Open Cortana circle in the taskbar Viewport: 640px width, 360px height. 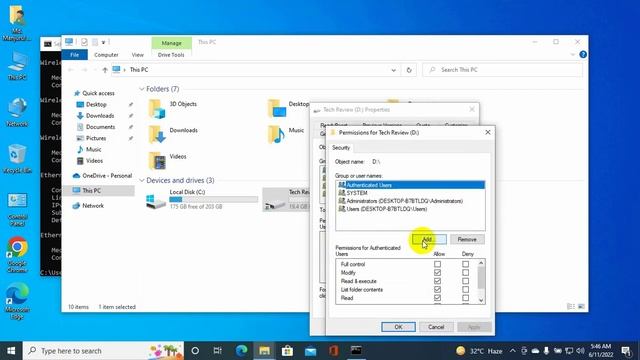(195, 351)
